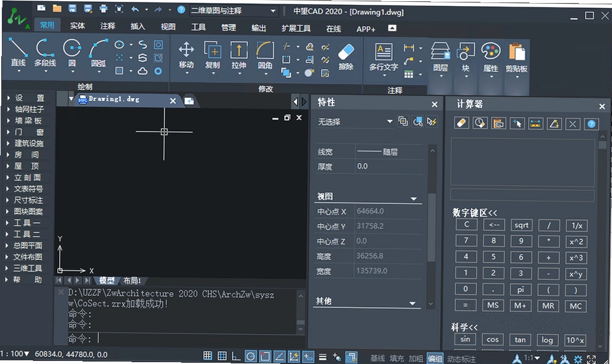The image size is (612, 364).
Task: Collapse the 其他 section in properties
Action: pyautogui.click(x=412, y=303)
